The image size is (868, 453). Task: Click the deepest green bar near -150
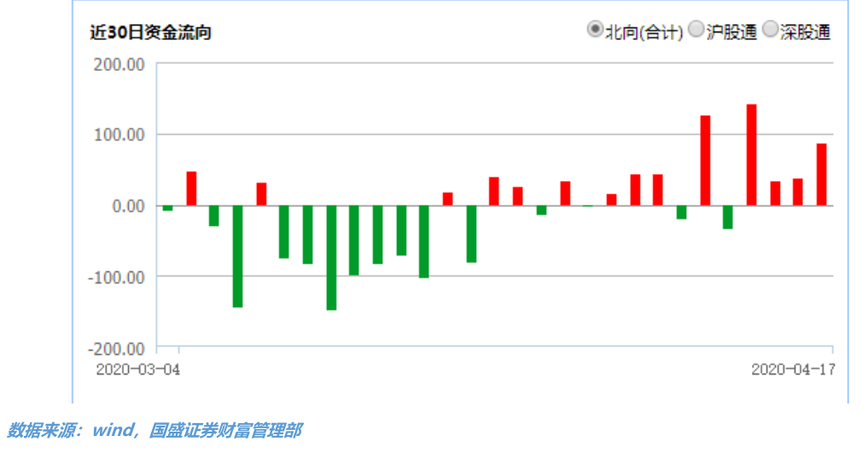click(x=332, y=258)
